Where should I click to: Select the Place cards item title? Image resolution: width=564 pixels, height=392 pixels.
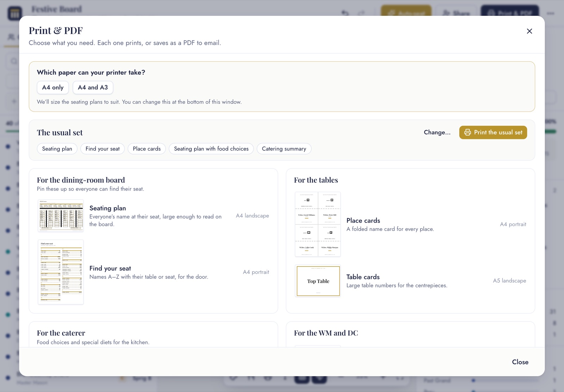[x=363, y=220]
